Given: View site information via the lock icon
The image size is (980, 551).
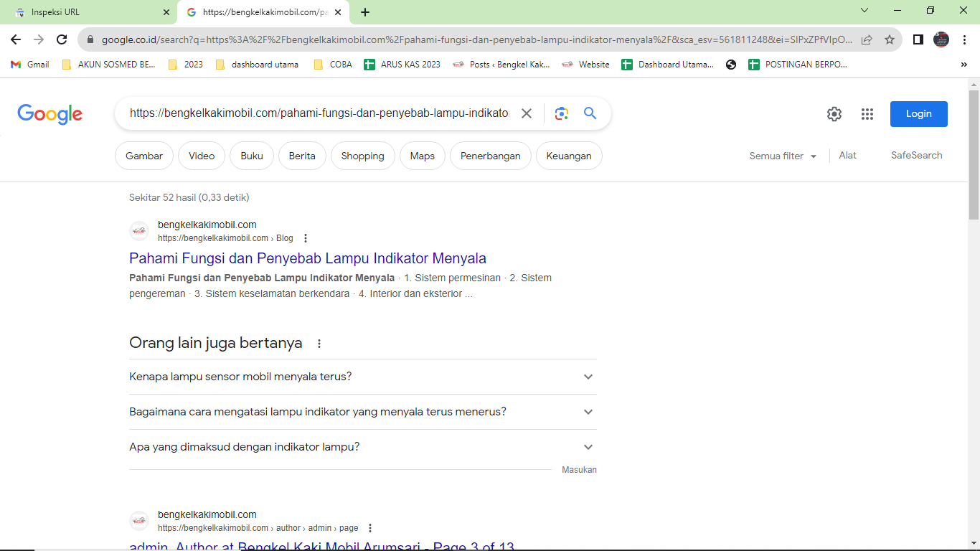Looking at the screenshot, I should 90,39.
